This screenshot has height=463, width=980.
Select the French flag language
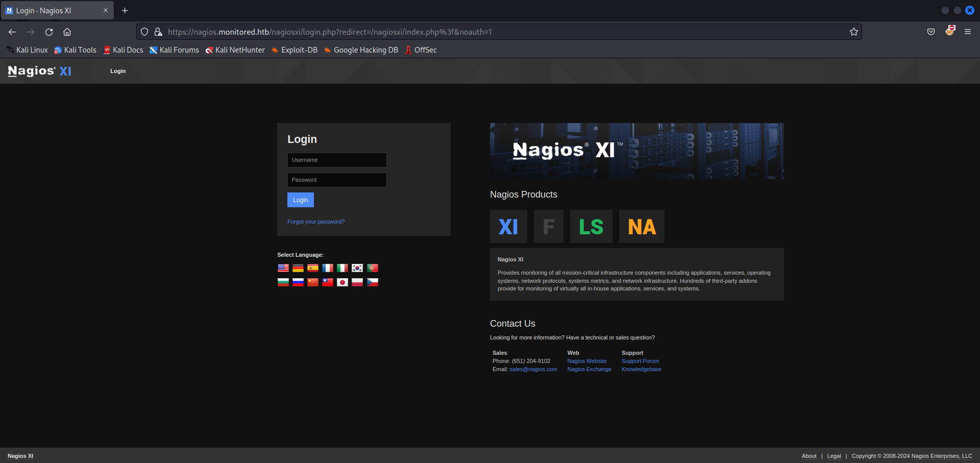click(328, 268)
